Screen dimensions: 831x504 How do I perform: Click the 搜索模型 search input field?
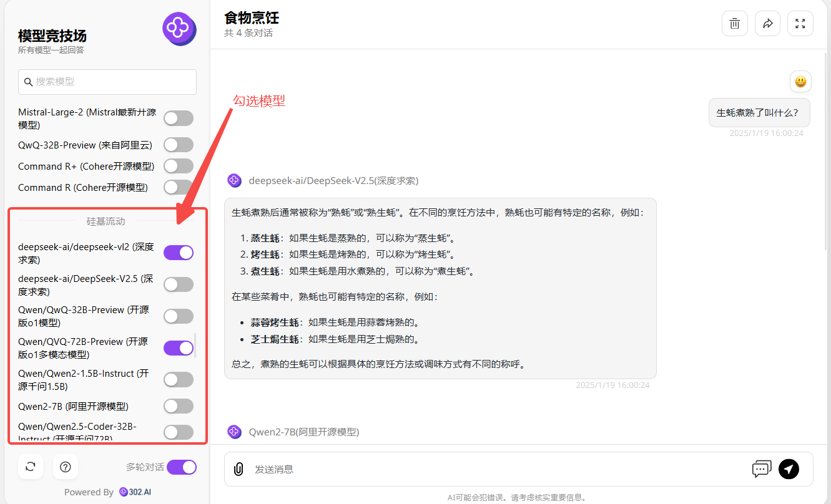(107, 82)
